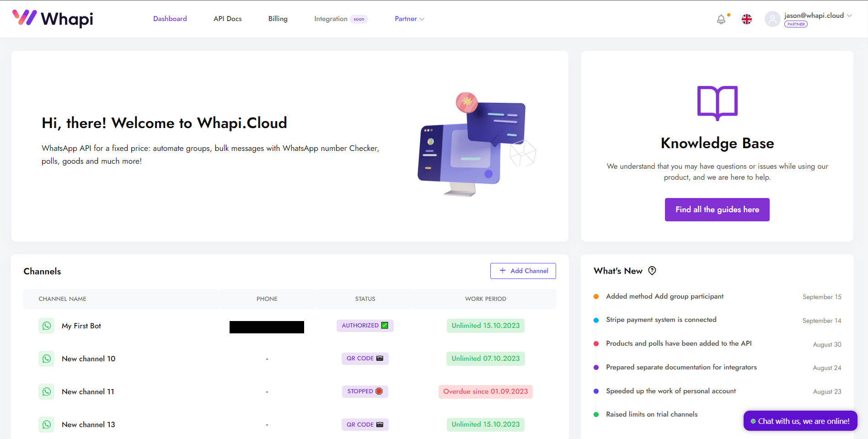Open news: Products and polls added to API
This screenshot has height=439, width=868.
pyautogui.click(x=679, y=343)
